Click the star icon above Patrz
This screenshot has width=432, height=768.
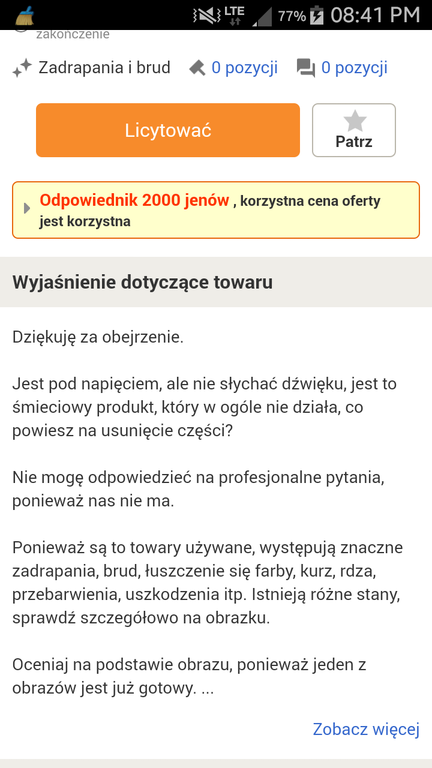click(x=355, y=121)
